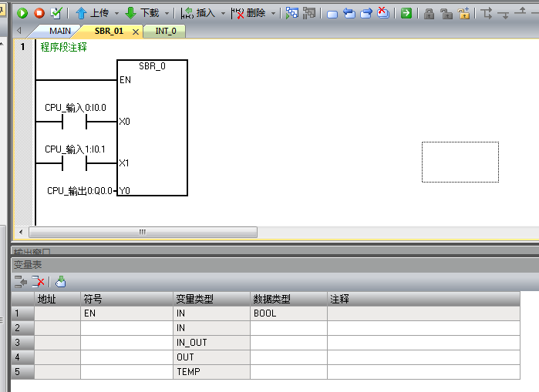Click the clear all bookmarks icon
Viewport: 539px width, 392px height.
(383, 13)
